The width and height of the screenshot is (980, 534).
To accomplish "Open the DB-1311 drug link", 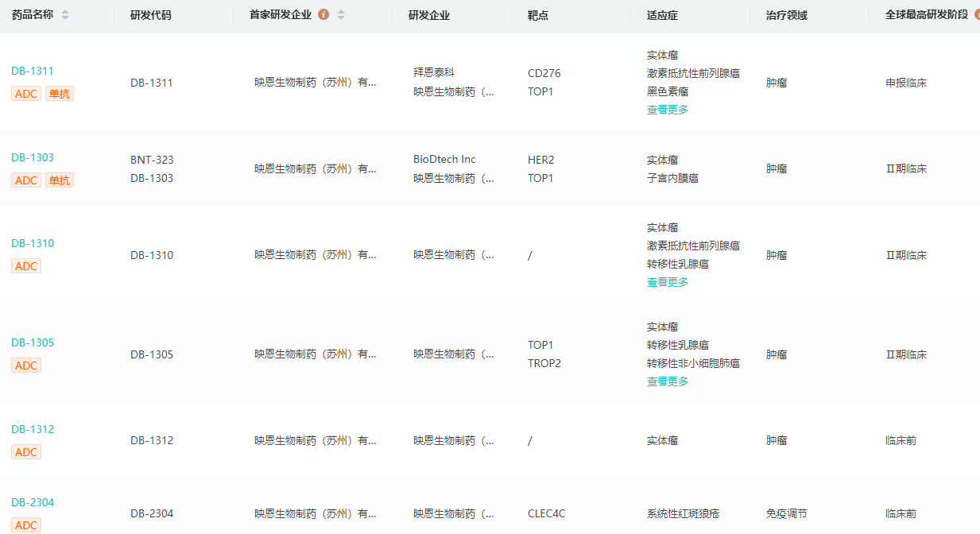I will [x=33, y=71].
